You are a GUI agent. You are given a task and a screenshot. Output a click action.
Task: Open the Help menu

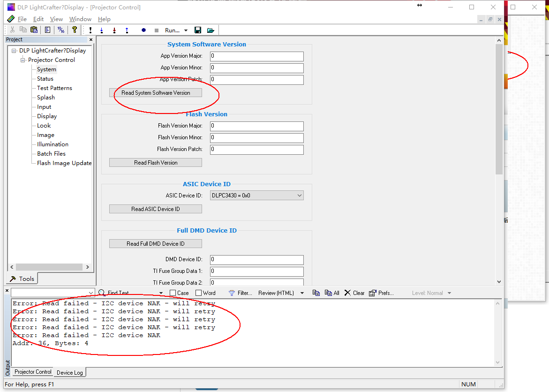coord(104,19)
